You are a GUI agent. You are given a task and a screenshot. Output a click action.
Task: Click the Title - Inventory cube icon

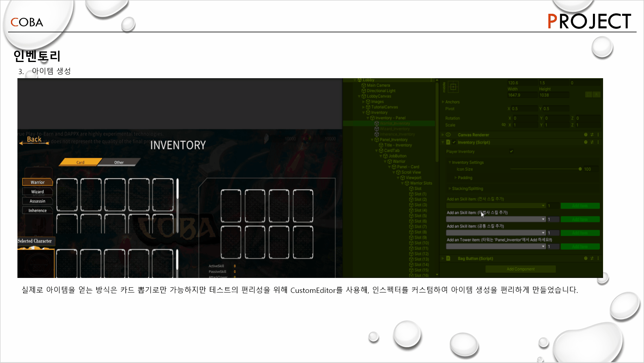coord(381,145)
